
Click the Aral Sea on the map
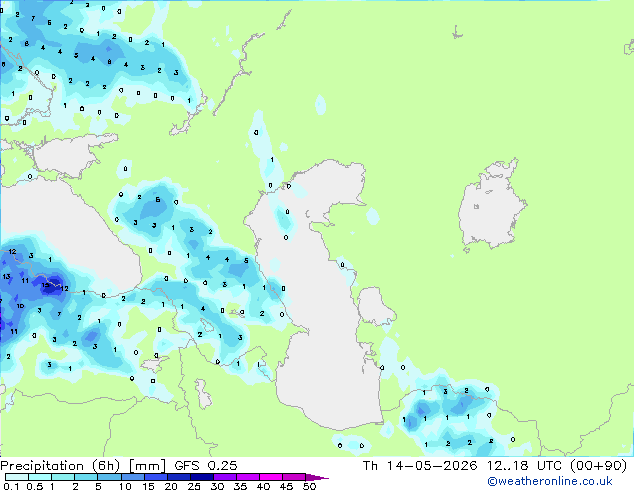(491, 206)
